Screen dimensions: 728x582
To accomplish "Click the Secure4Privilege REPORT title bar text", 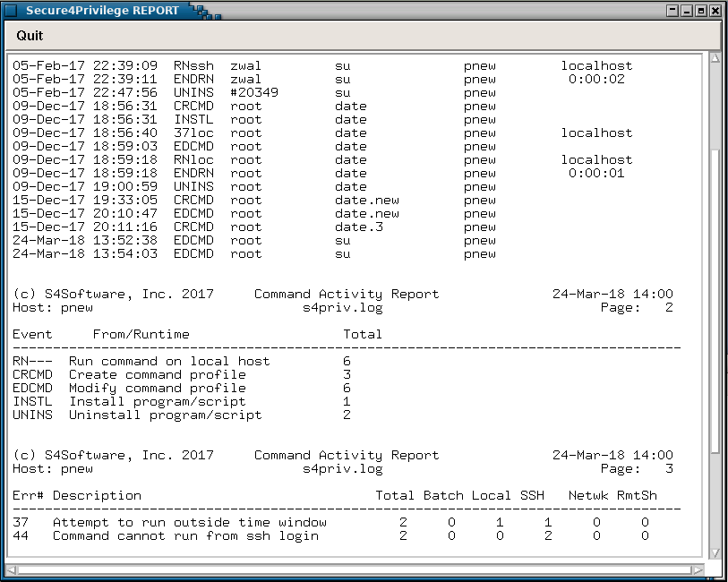I will click(x=102, y=11).
